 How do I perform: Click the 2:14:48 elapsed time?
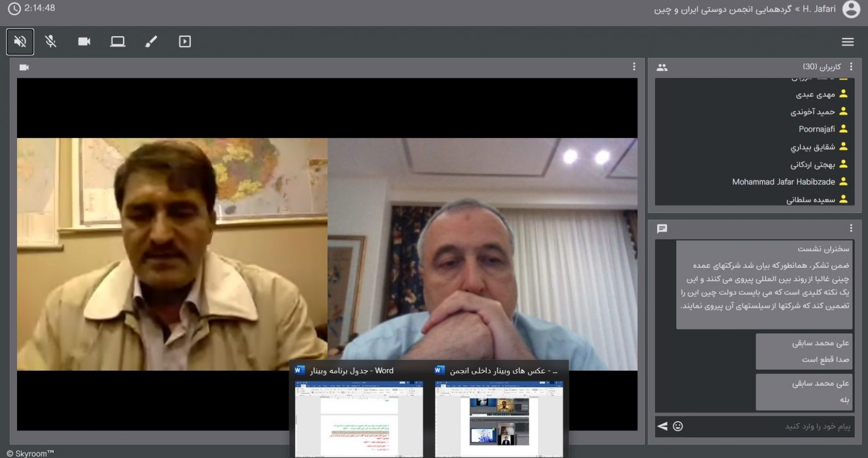click(39, 8)
